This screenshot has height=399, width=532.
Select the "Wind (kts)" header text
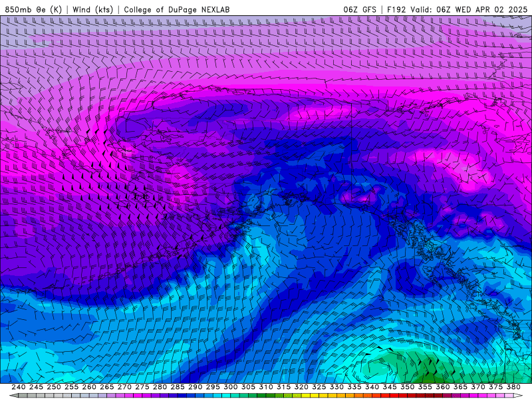pyautogui.click(x=92, y=9)
